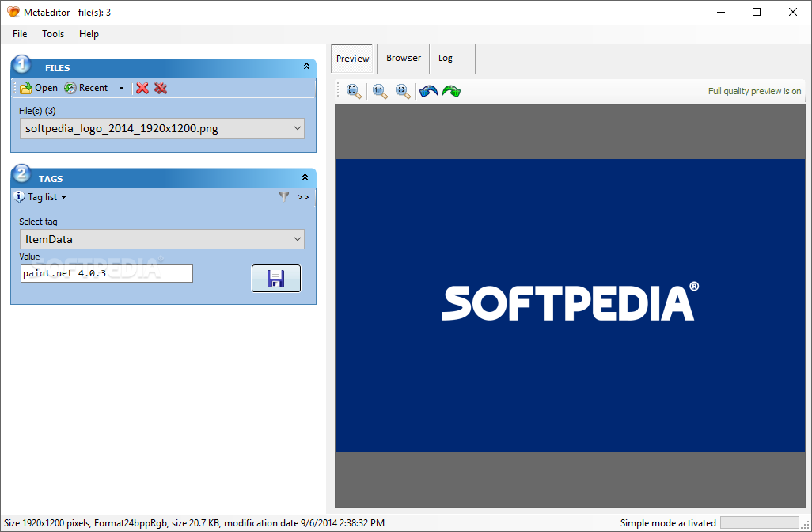The height and width of the screenshot is (532, 812).
Task: Click the Recent files icon
Action: coord(70,88)
